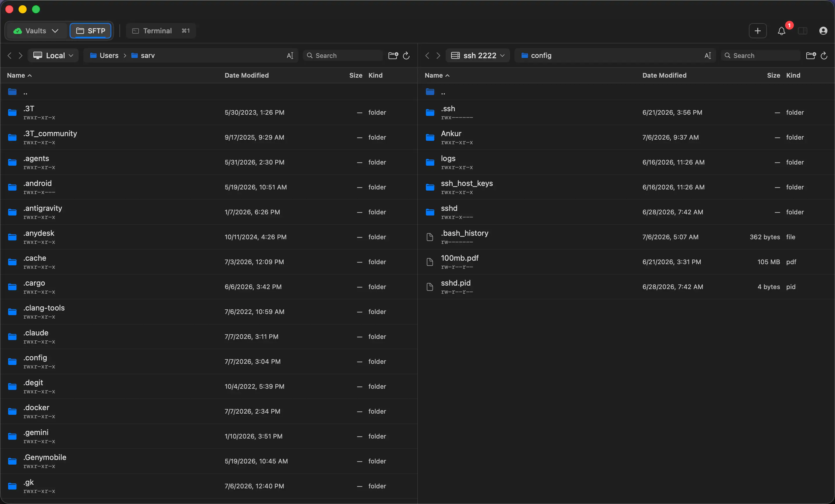835x504 pixels.
Task: Select the .degit folder
Action: pyautogui.click(x=209, y=387)
